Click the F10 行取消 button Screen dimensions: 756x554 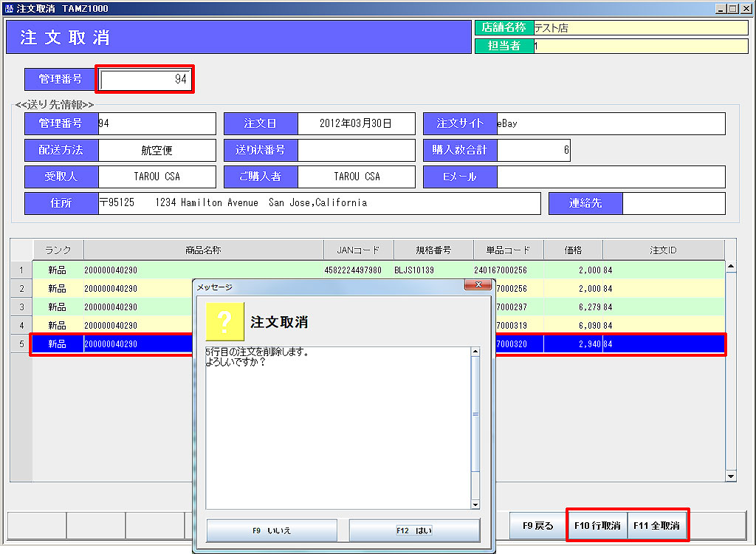tap(597, 526)
